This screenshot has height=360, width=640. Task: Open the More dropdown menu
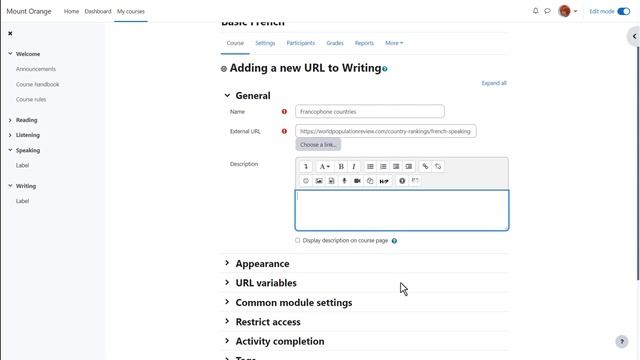[x=394, y=43]
